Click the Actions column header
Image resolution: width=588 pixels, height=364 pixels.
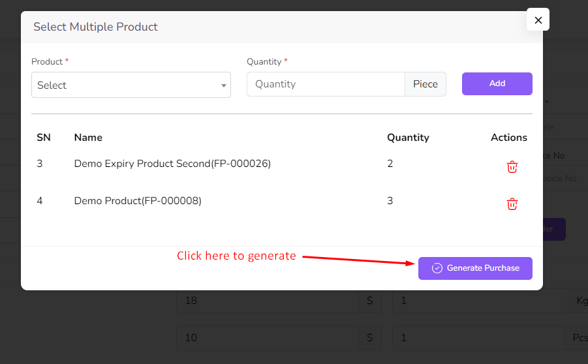point(508,138)
